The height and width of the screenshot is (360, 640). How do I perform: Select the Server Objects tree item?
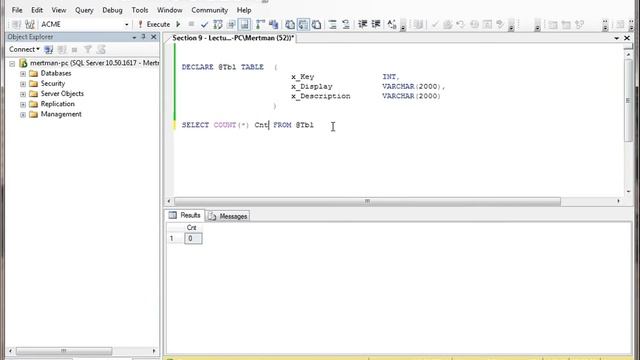62,94
